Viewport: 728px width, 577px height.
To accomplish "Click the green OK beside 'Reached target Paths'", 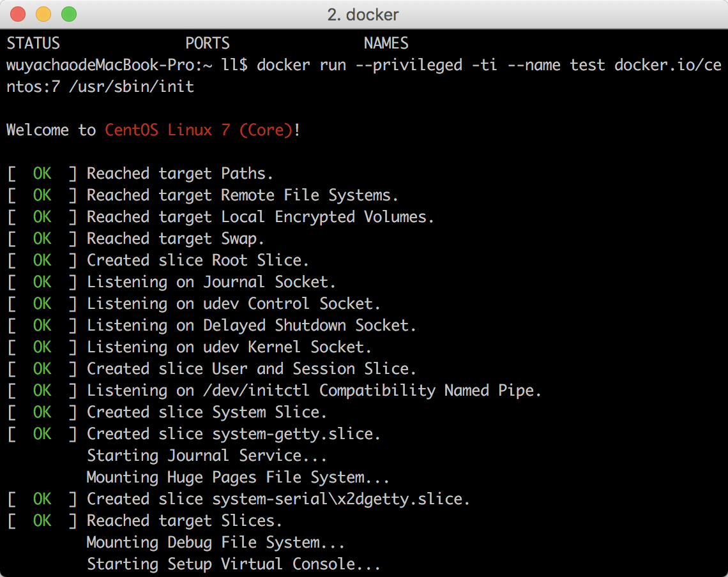I will [x=42, y=174].
